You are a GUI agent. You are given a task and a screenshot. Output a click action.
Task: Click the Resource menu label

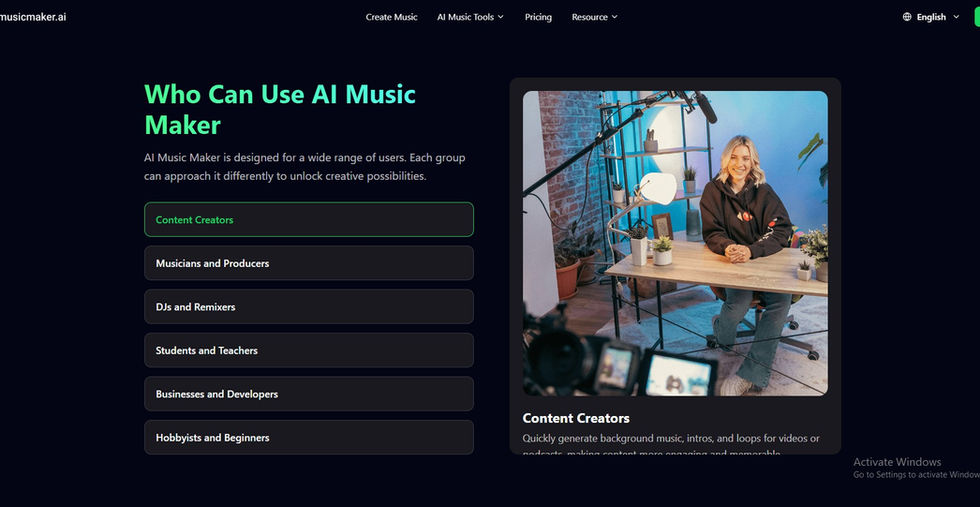tap(589, 17)
